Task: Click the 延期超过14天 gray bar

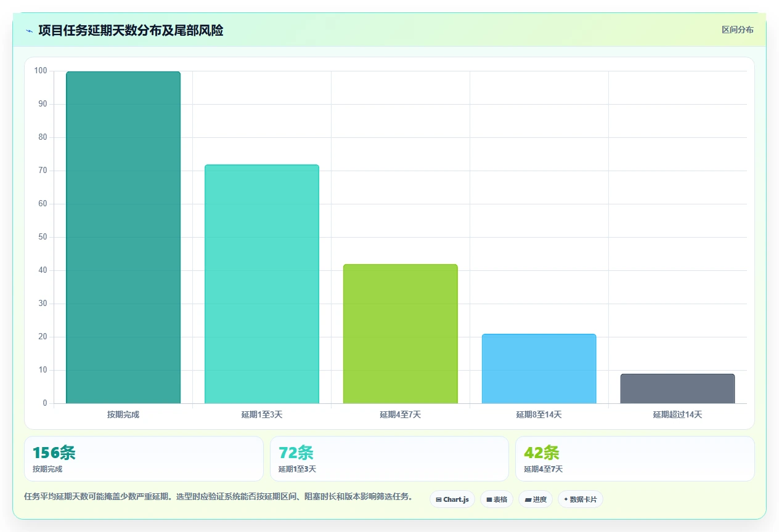Action: [x=677, y=389]
